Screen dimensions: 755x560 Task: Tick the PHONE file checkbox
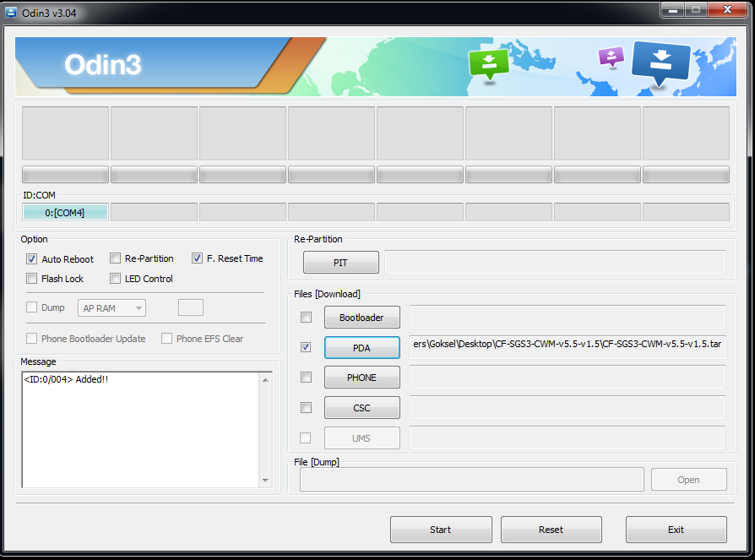tap(306, 377)
